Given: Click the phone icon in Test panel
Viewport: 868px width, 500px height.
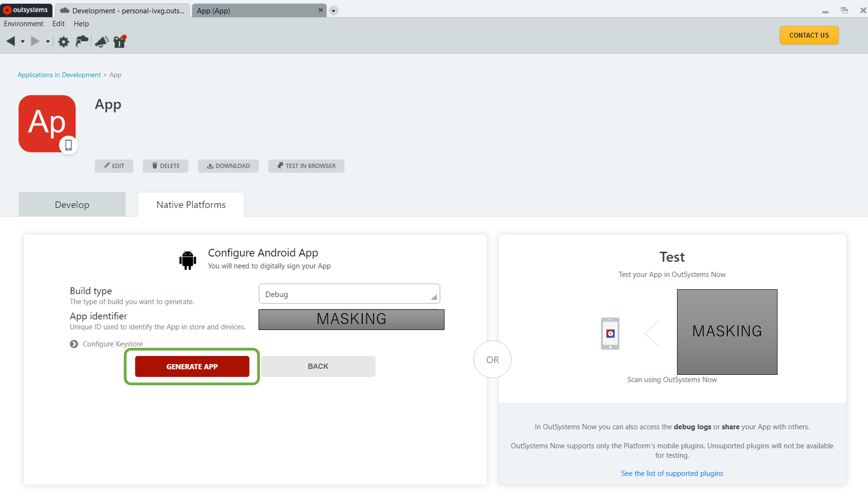Looking at the screenshot, I should pyautogui.click(x=610, y=334).
